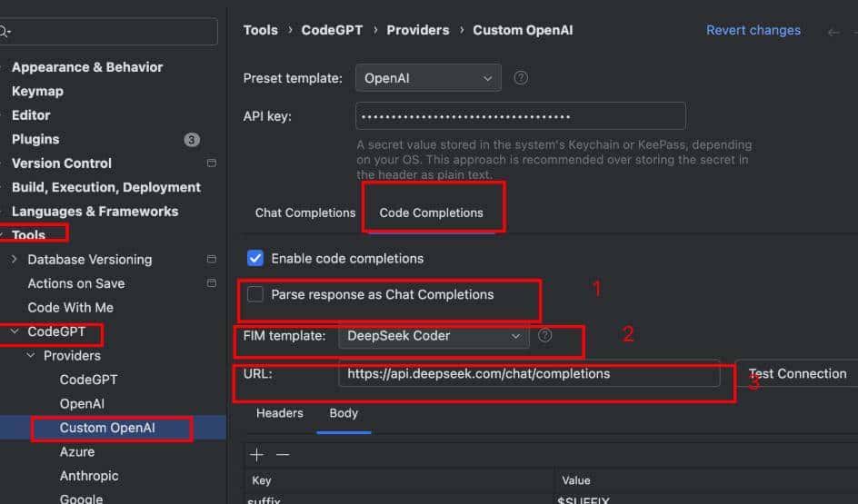Click the Value column header
Screen dimensions: 858x504
(575, 480)
